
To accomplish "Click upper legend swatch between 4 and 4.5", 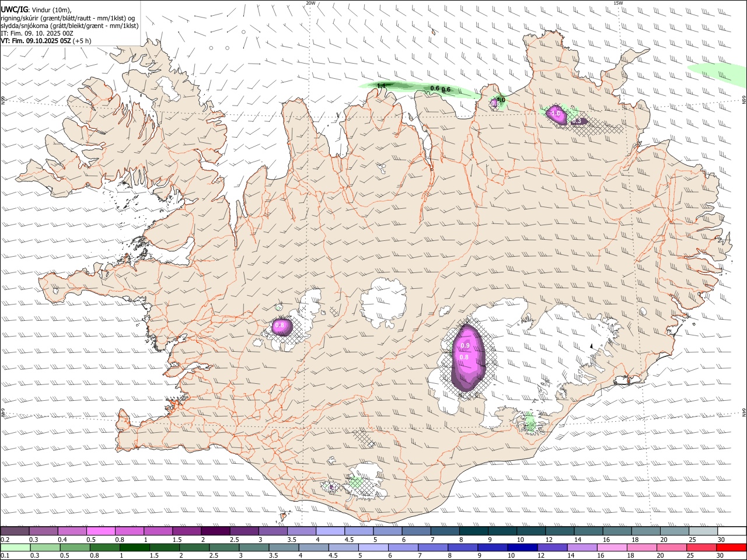I will point(330,531).
